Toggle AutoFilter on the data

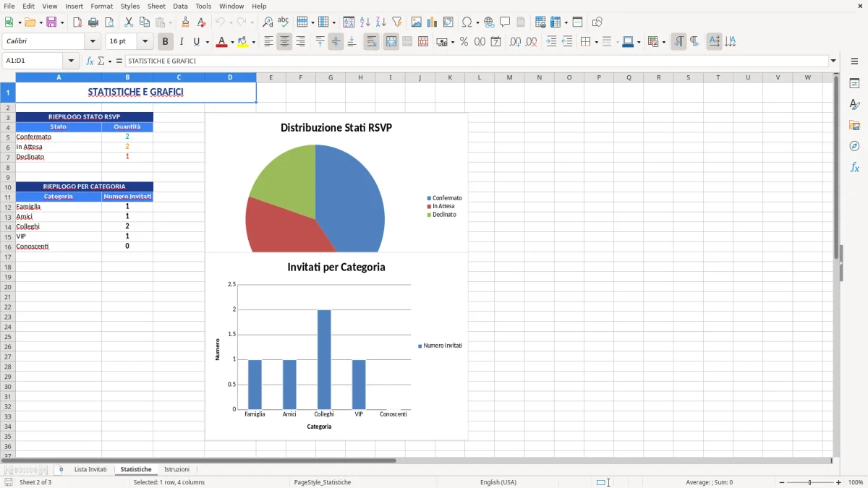397,21
